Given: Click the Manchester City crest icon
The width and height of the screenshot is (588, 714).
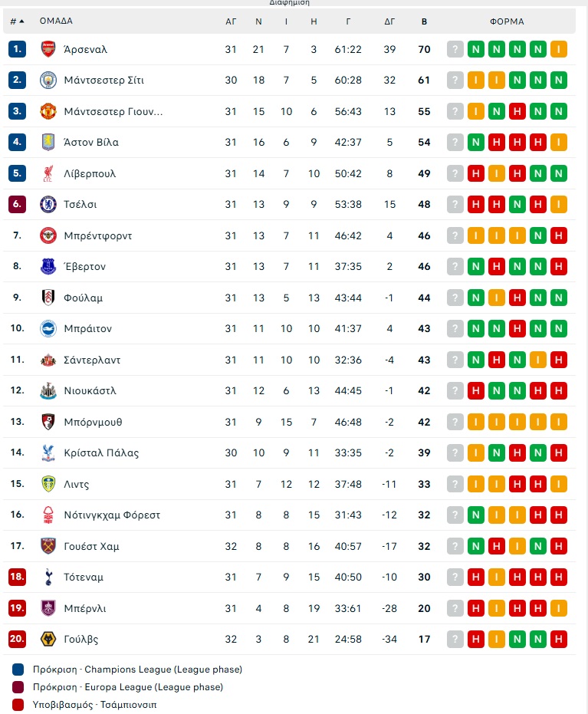Looking at the screenshot, I should click(x=48, y=80).
